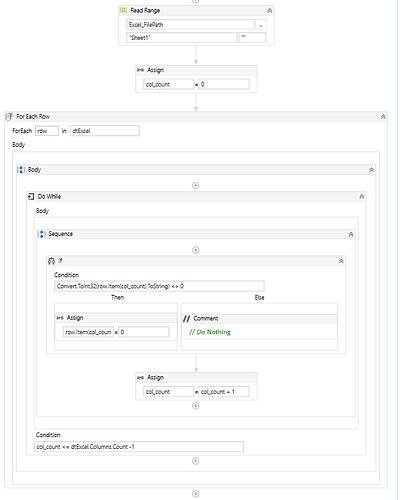The image size is (407, 500).
Task: Click the col_count + 1 value field
Action: 224,392
